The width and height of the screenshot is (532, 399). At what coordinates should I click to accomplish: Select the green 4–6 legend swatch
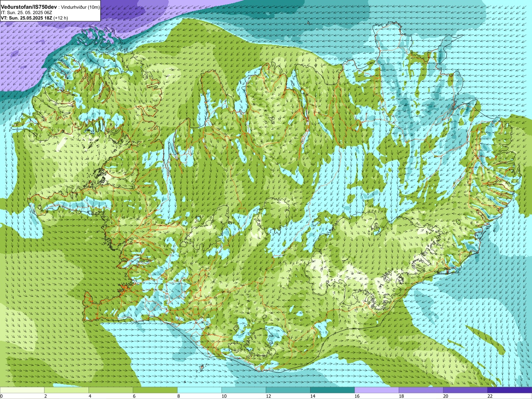tap(111, 390)
